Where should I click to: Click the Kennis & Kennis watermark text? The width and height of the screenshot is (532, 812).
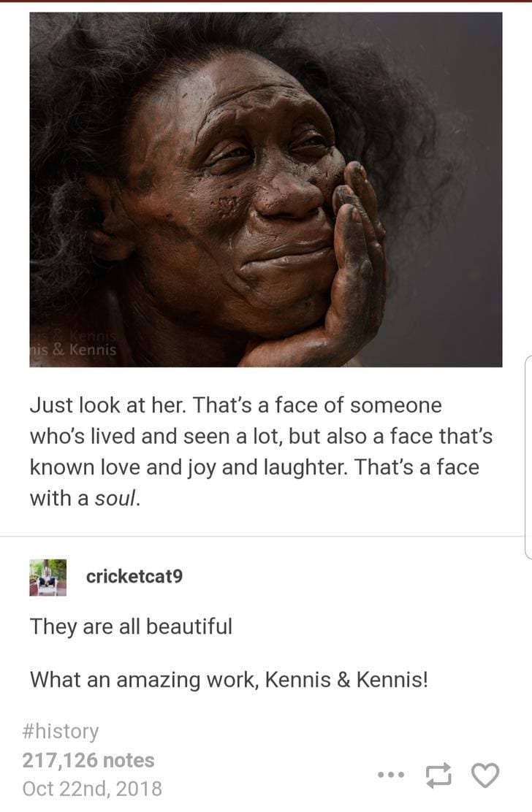[73, 350]
